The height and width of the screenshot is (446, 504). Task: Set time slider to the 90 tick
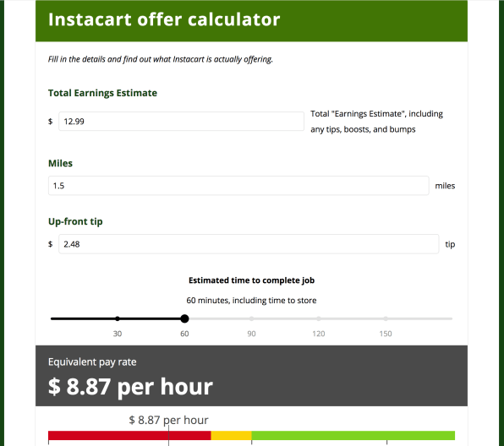coord(252,318)
